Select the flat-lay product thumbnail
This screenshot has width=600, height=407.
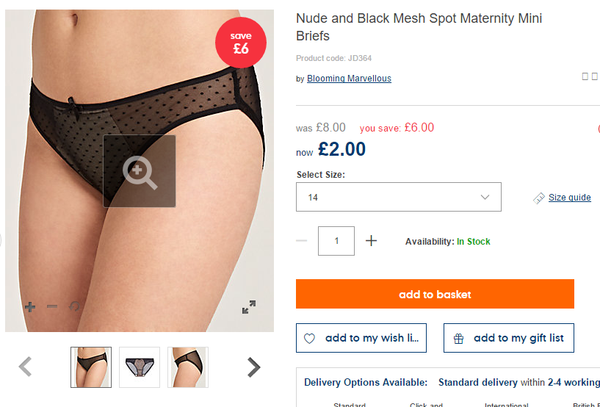click(140, 367)
